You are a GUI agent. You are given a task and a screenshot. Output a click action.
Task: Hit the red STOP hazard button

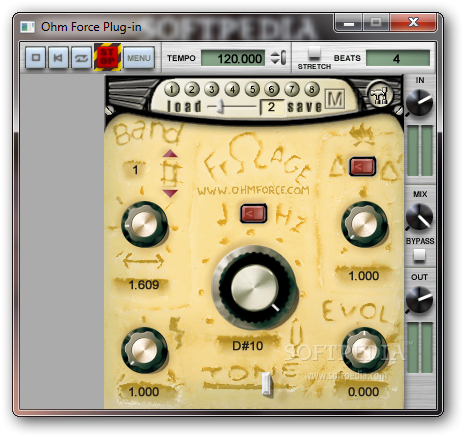click(107, 57)
